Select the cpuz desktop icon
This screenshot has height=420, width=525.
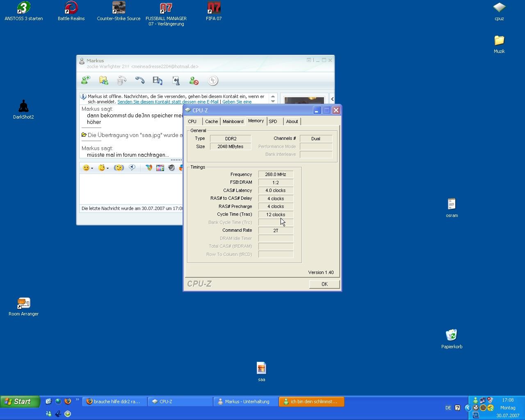click(x=499, y=11)
